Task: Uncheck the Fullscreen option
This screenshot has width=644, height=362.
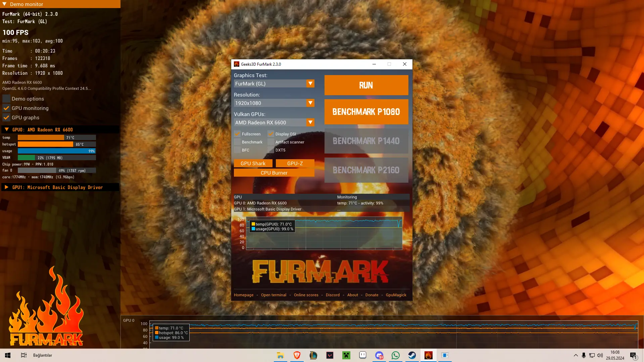Action: click(x=237, y=134)
